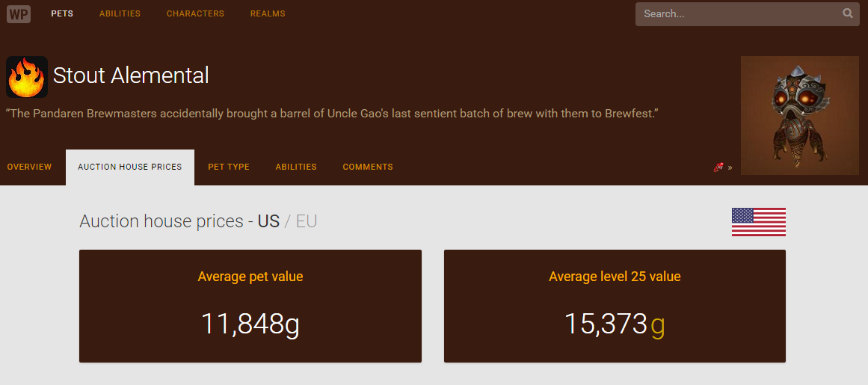Click the search magnifier icon
The width and height of the screenshot is (868, 385).
click(847, 13)
